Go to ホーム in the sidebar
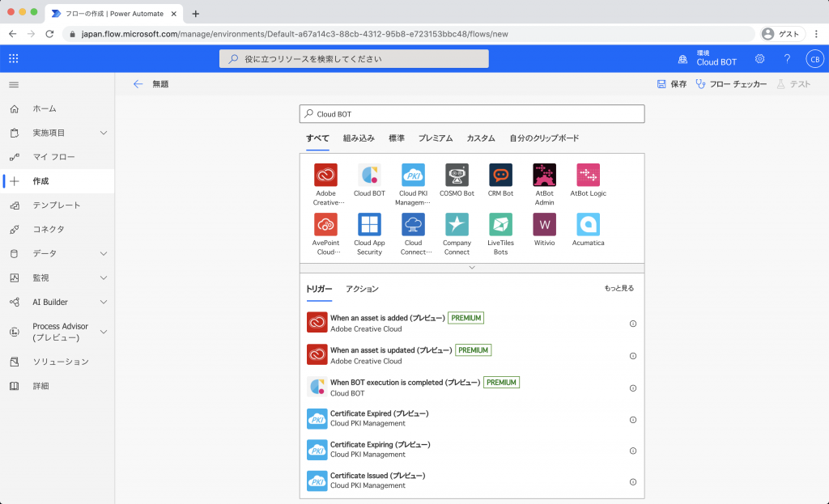The width and height of the screenshot is (829, 504). pos(57,109)
